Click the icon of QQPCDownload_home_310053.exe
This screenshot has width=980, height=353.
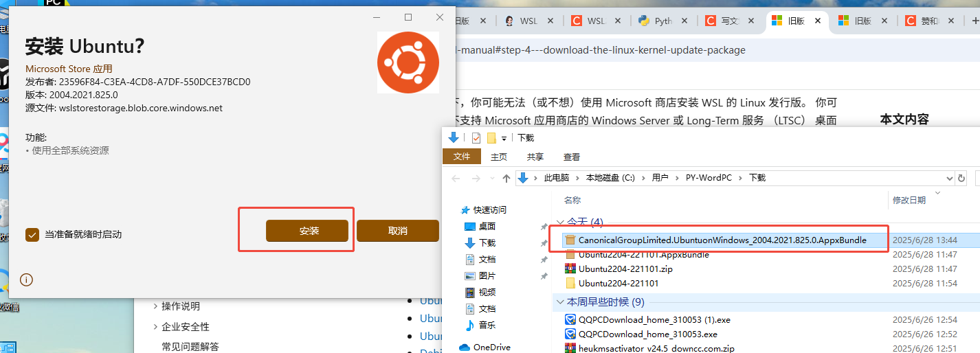(570, 334)
